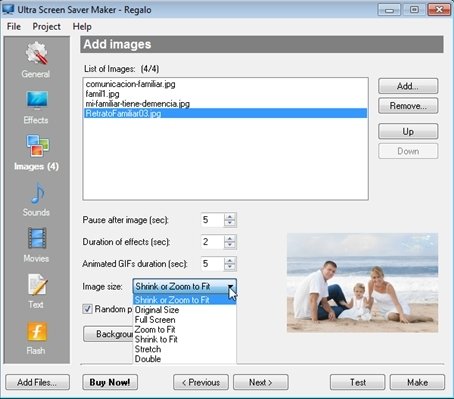This screenshot has width=454, height=399.
Task: Decrease Animated GIFs duration value
Action: tap(230, 267)
